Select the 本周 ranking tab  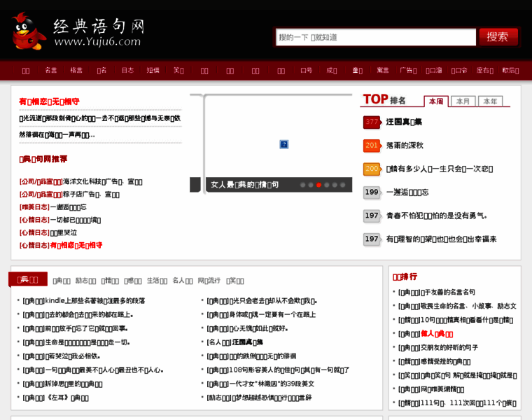click(x=436, y=101)
